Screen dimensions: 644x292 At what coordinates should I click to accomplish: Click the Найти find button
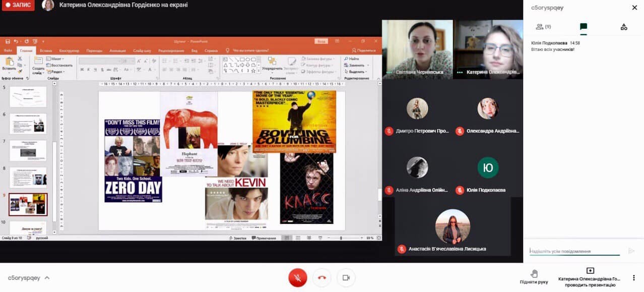pos(351,59)
